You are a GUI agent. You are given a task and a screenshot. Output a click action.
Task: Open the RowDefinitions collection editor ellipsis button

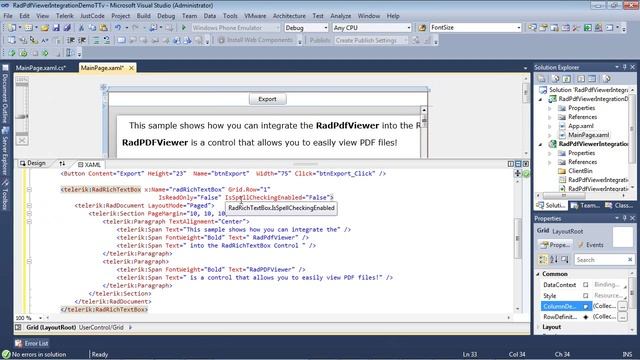pos(622,317)
